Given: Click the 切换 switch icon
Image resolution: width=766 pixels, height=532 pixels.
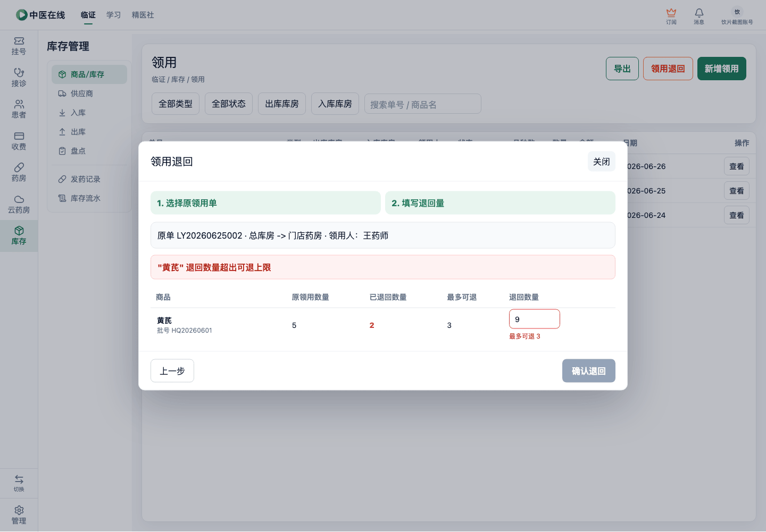Looking at the screenshot, I should (19, 483).
